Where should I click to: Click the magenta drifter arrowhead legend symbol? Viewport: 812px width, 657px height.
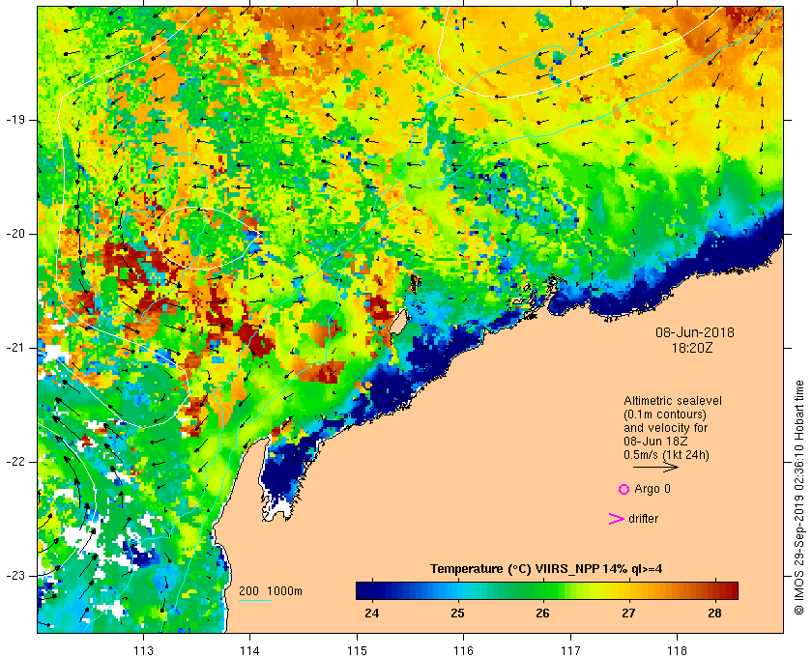[616, 519]
